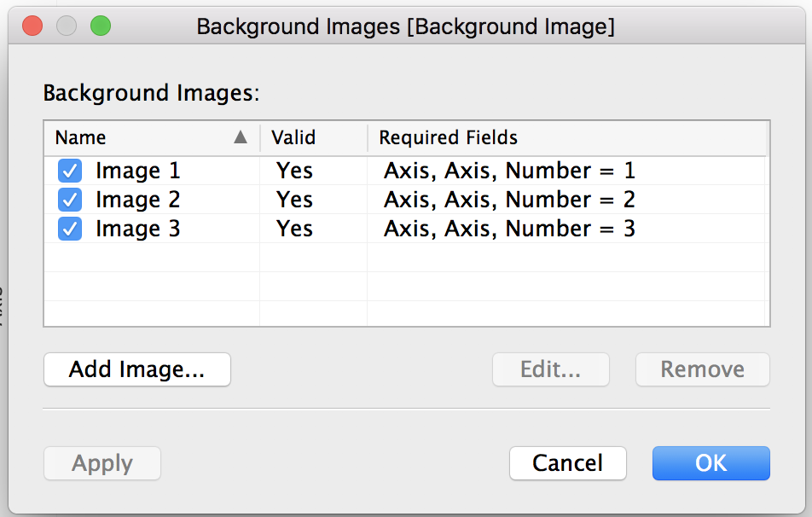
Task: Click the Apply button
Action: pyautogui.click(x=102, y=463)
